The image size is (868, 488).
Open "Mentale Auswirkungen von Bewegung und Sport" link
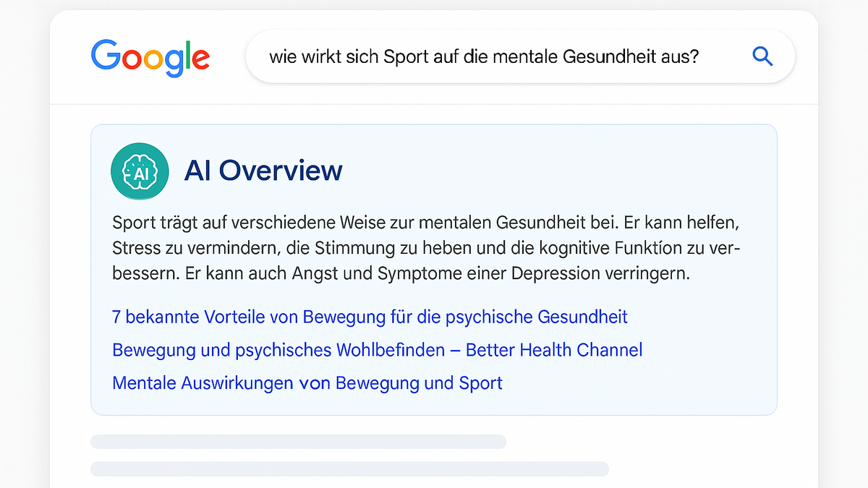click(307, 382)
